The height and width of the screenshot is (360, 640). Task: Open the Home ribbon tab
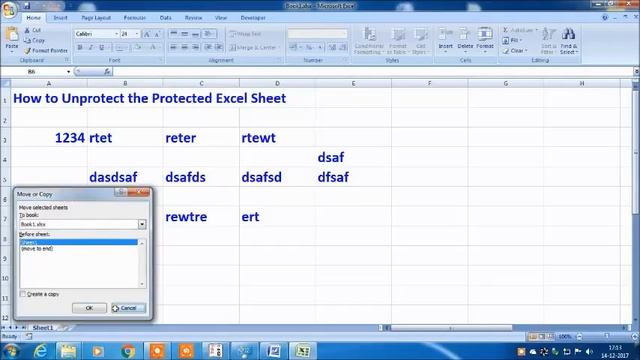coord(33,18)
